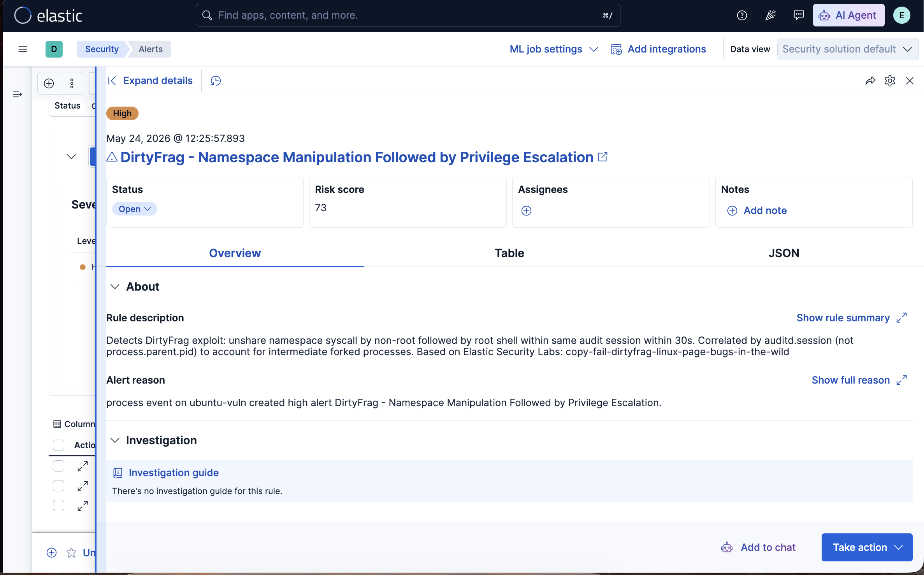Click the Status filter label
Screen dimensions: 924x575
coord(67,105)
